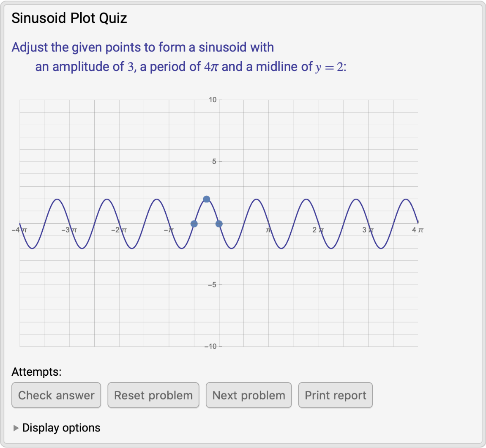Click the −3π tick label on the x-axis
486x448 pixels.
coord(69,230)
